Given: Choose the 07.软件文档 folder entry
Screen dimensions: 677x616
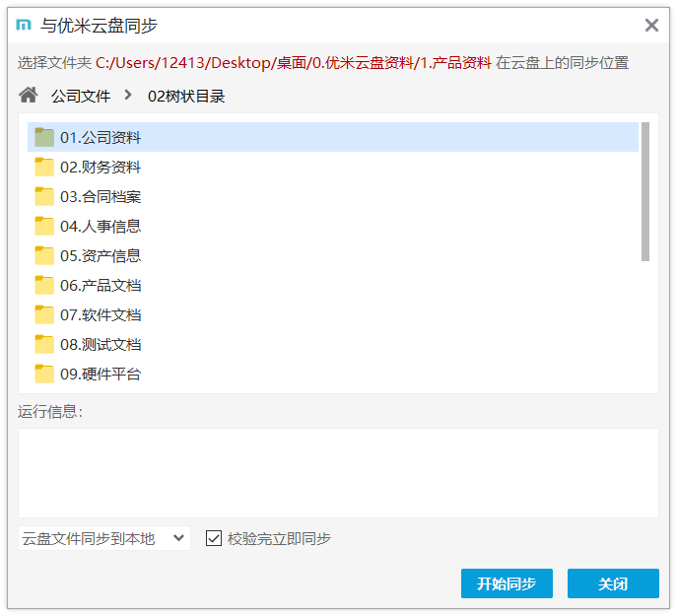Looking at the screenshot, I should (333, 315).
